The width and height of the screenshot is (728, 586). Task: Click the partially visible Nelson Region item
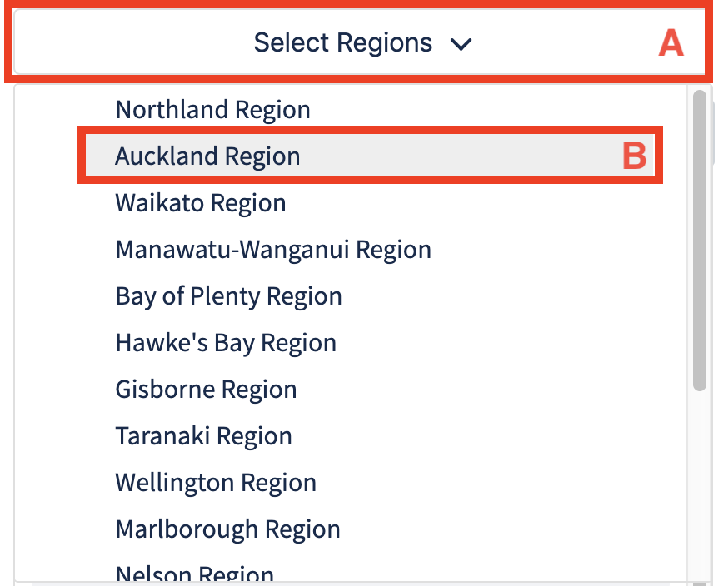[x=194, y=574]
